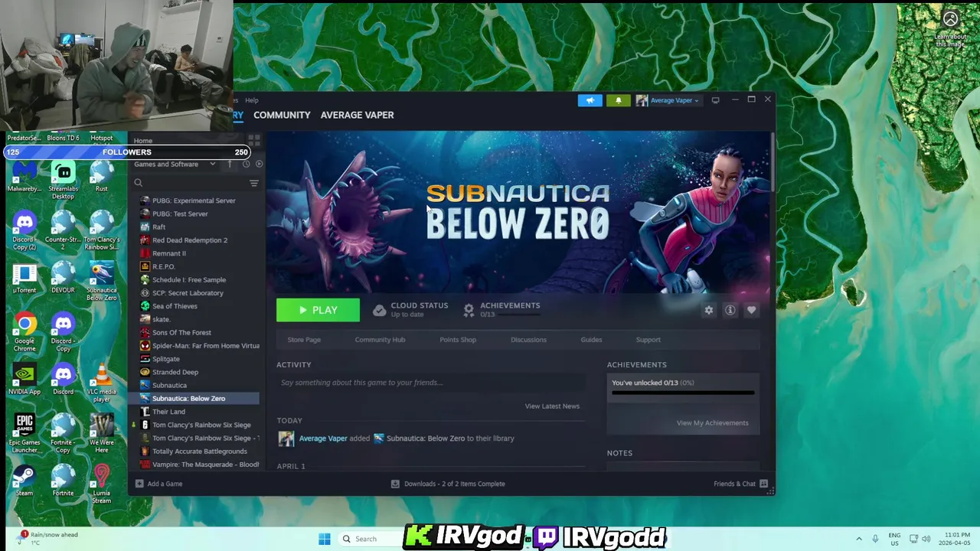This screenshot has width=980, height=551.
Task: Open the Community Hub tab
Action: tap(380, 340)
